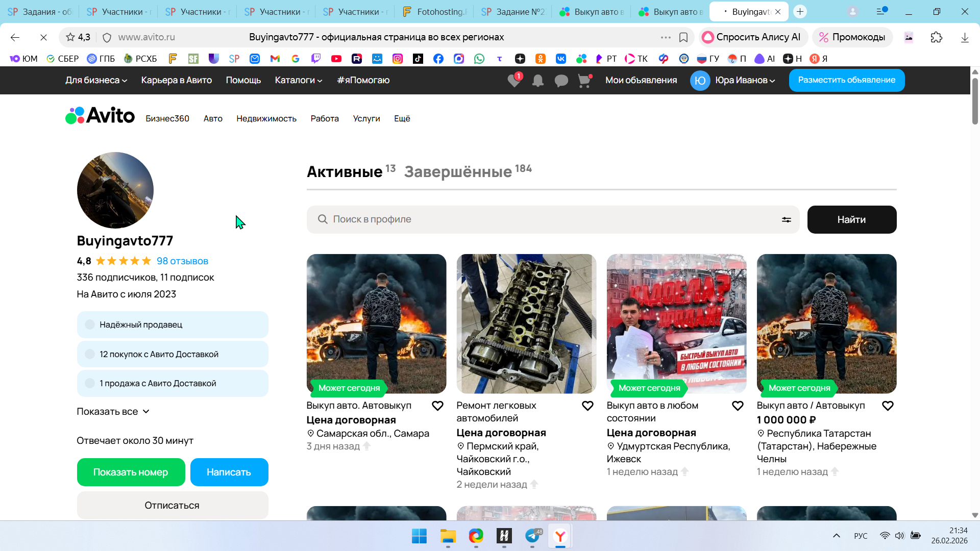
Task: Open 98 отзывов reviews link
Action: click(182, 261)
